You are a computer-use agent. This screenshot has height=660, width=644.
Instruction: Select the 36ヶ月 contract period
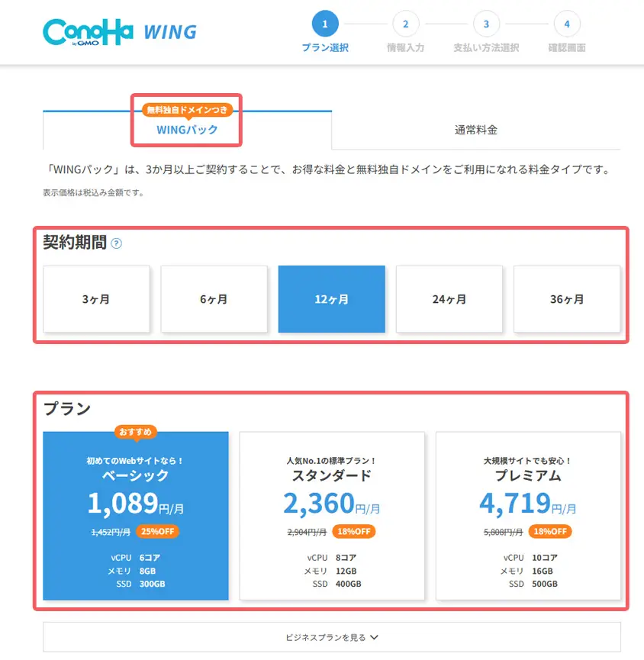[566, 299]
